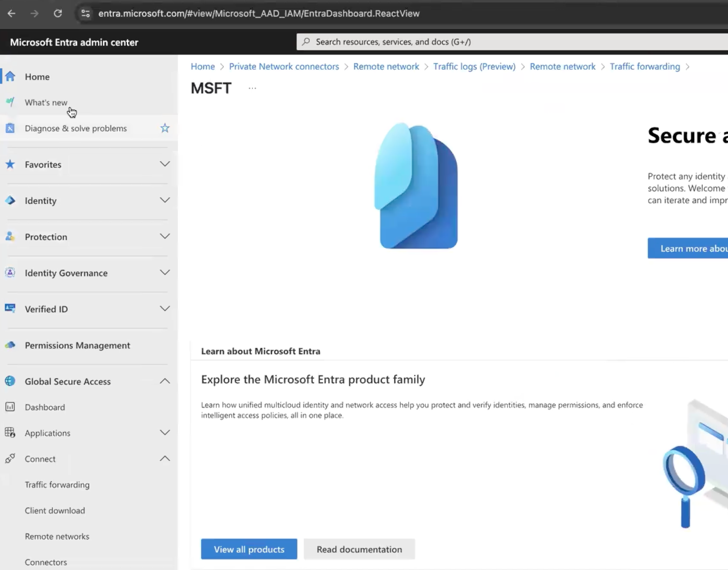Click the Home house icon in sidebar
This screenshot has width=728, height=570.
pos(10,76)
